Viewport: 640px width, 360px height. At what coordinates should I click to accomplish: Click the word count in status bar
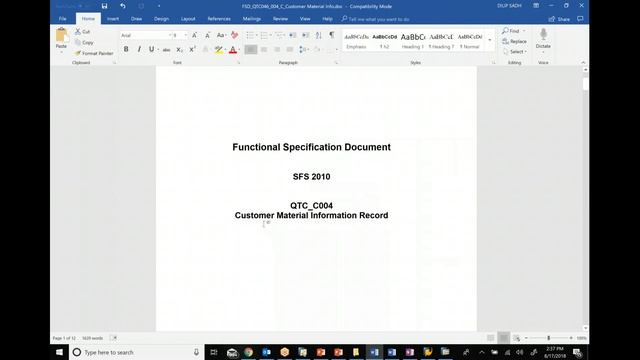tap(93, 338)
